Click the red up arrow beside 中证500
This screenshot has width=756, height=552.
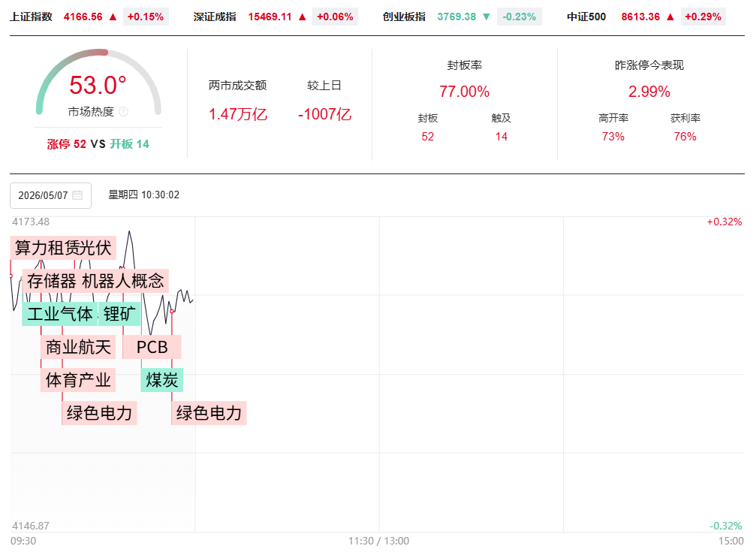(x=670, y=17)
